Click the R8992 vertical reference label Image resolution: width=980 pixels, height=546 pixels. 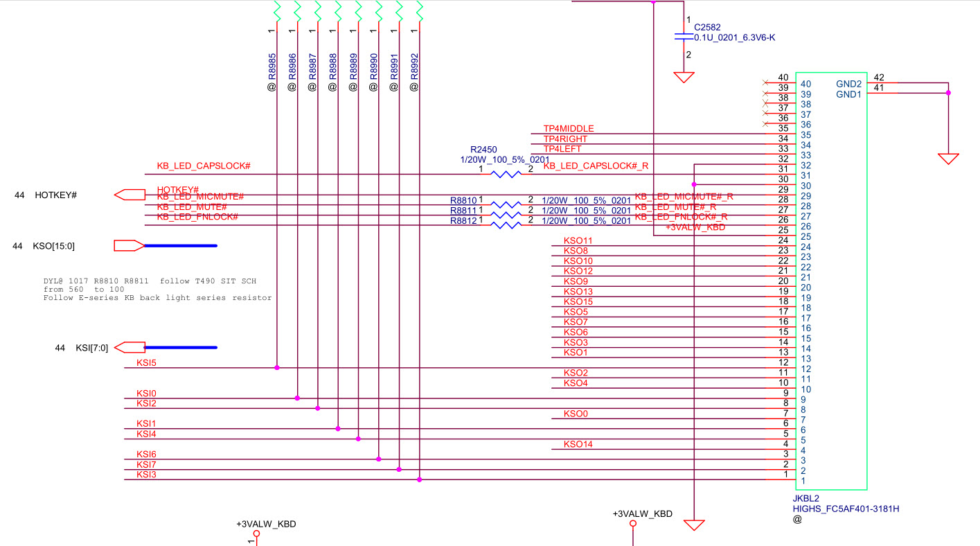click(415, 67)
